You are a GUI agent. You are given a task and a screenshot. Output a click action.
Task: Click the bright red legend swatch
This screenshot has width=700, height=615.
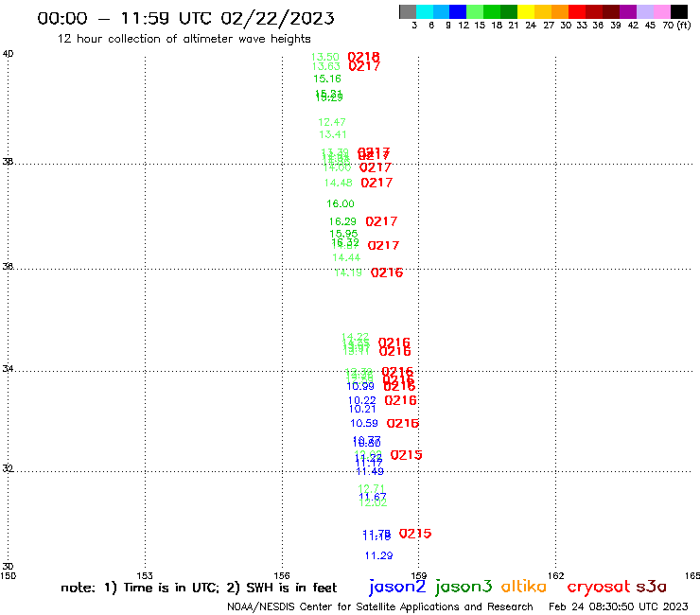tap(576, 11)
